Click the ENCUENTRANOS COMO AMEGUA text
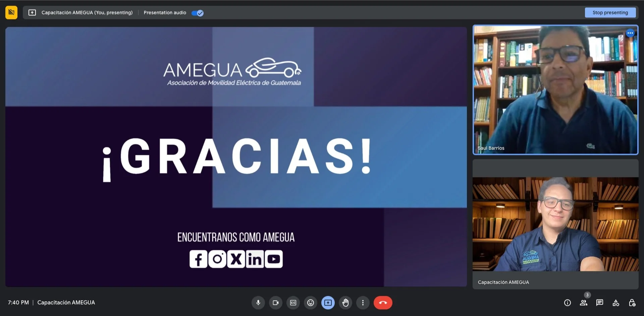Image resolution: width=644 pixels, height=316 pixels. click(x=236, y=237)
